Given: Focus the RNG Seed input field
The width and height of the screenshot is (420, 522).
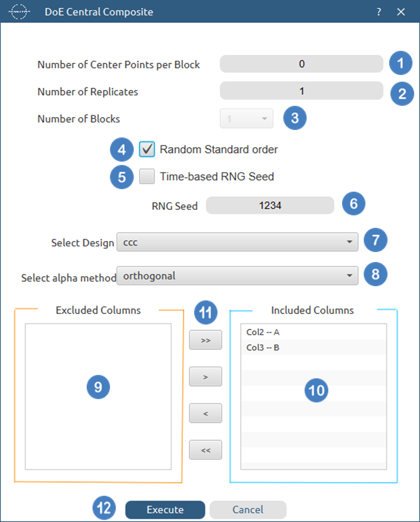Looking at the screenshot, I should click(x=270, y=205).
